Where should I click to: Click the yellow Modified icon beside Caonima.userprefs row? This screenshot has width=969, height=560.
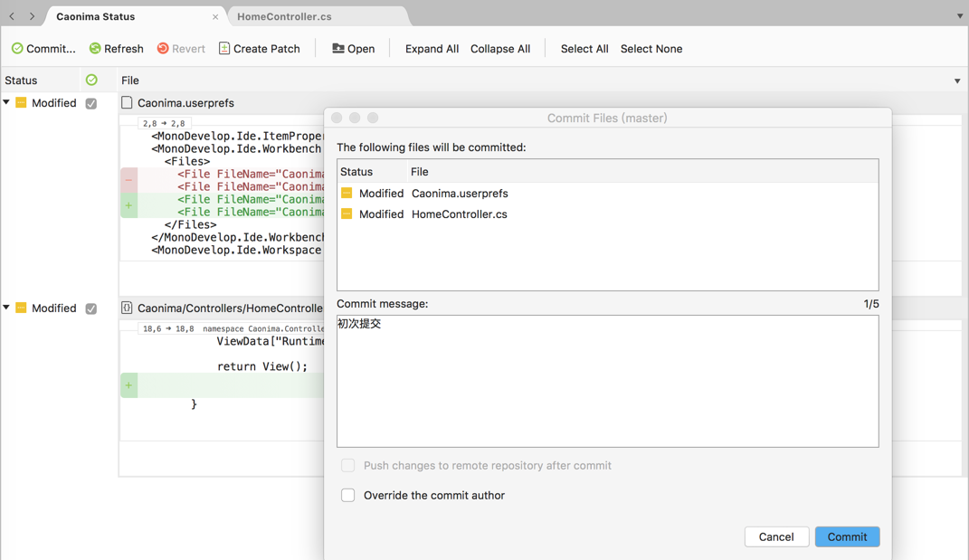21,102
